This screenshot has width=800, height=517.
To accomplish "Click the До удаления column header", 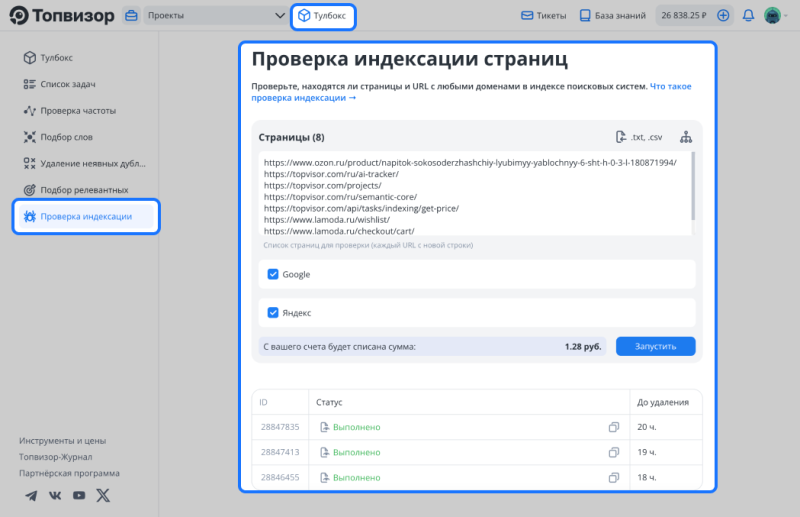I will point(662,402).
